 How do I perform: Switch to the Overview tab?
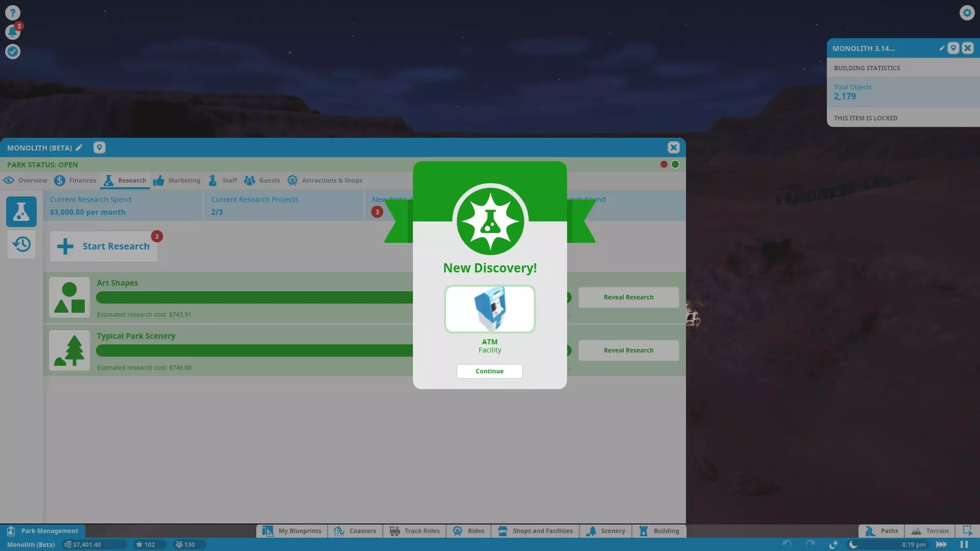point(25,180)
